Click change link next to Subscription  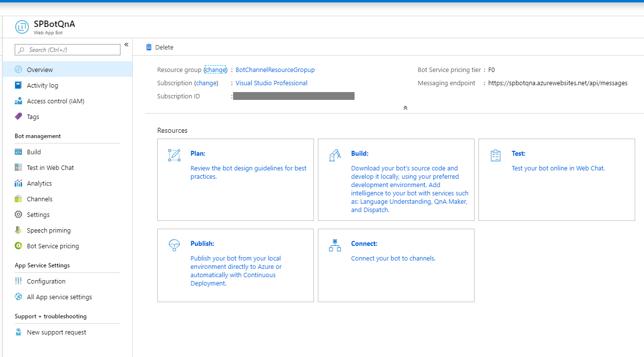click(x=206, y=83)
